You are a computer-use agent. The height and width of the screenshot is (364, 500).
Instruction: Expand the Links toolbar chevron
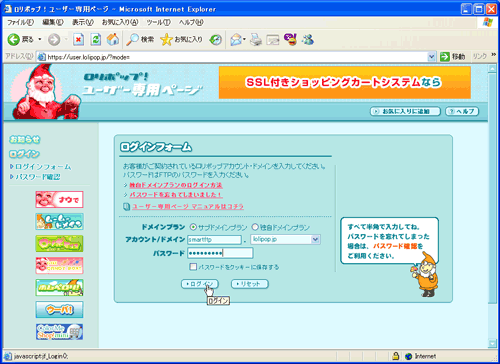(x=493, y=55)
